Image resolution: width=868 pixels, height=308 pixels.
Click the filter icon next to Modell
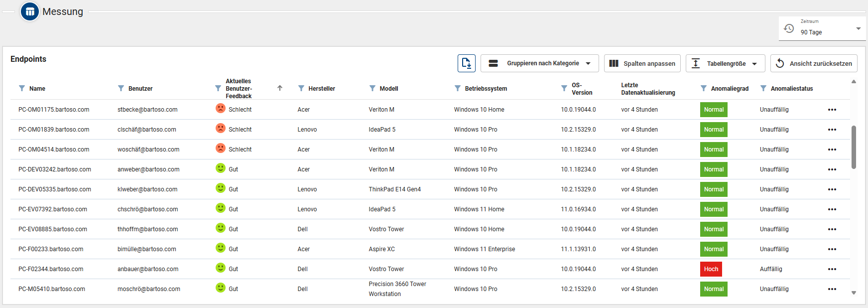372,88
